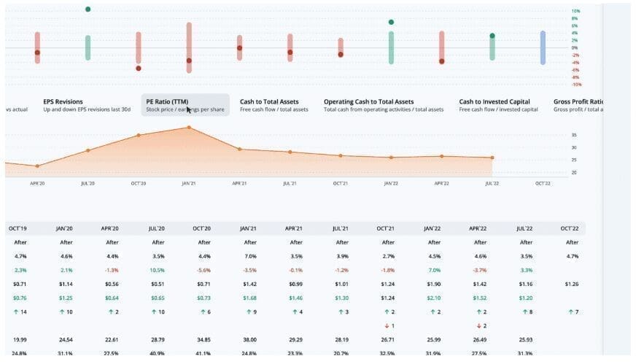Click the blue bar in upper range chart
This screenshot has width=636, height=364.
point(543,47)
